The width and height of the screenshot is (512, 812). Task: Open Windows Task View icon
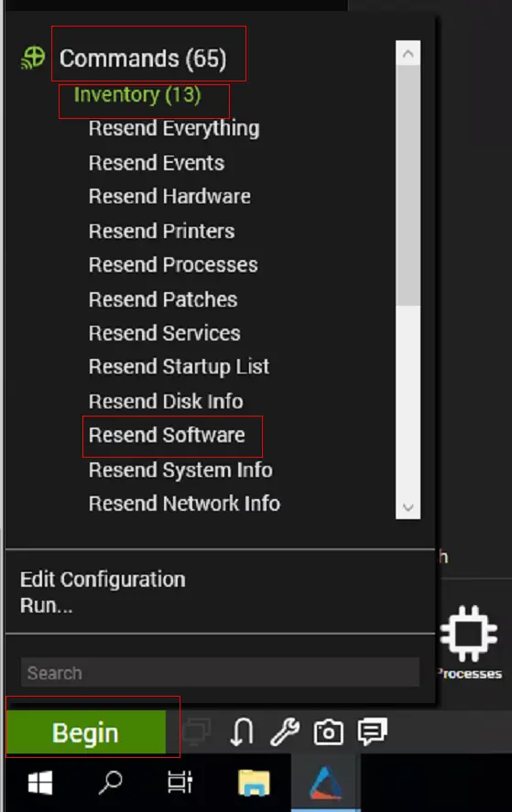point(180,782)
